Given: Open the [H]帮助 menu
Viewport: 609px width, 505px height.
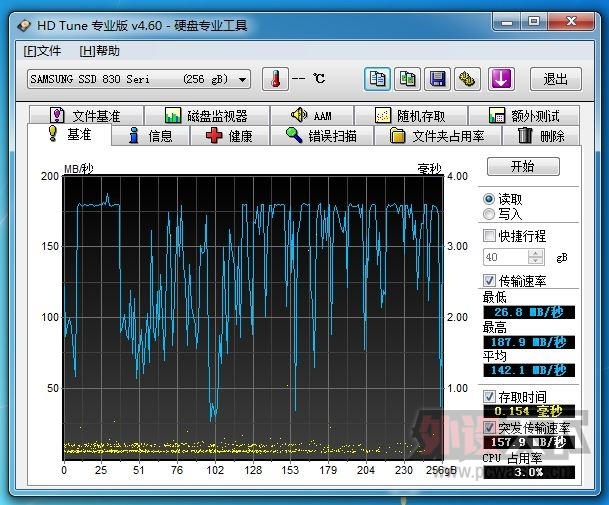Looking at the screenshot, I should coord(99,51).
